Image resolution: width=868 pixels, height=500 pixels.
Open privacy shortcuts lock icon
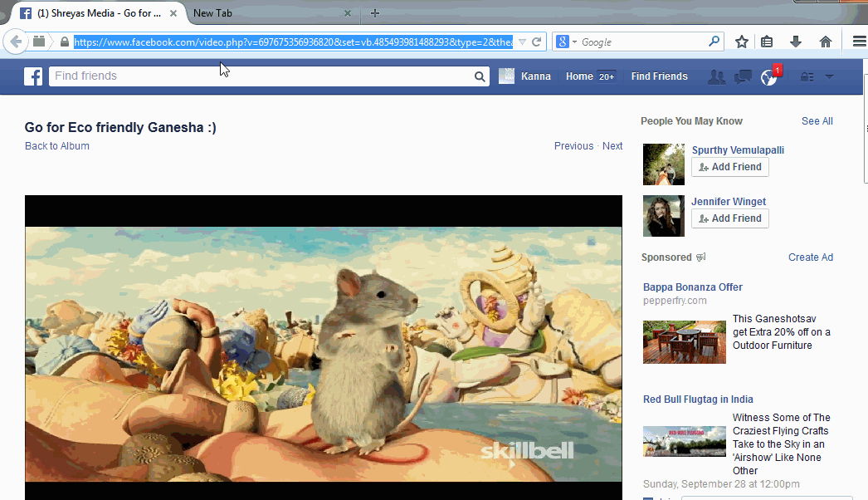point(807,77)
